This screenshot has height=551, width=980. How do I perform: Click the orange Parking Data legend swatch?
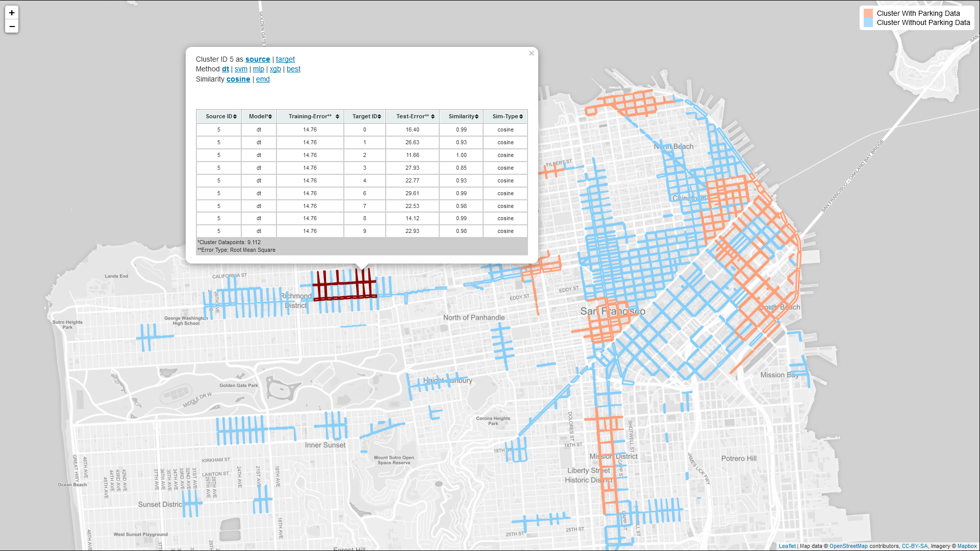(x=868, y=13)
